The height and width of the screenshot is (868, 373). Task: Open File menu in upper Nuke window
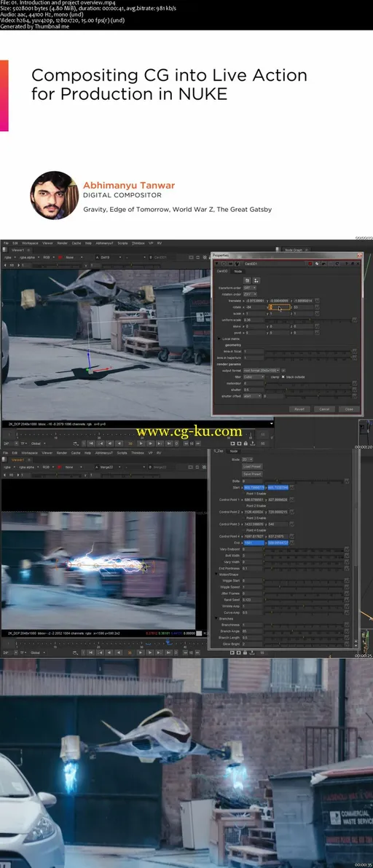pyautogui.click(x=6, y=243)
